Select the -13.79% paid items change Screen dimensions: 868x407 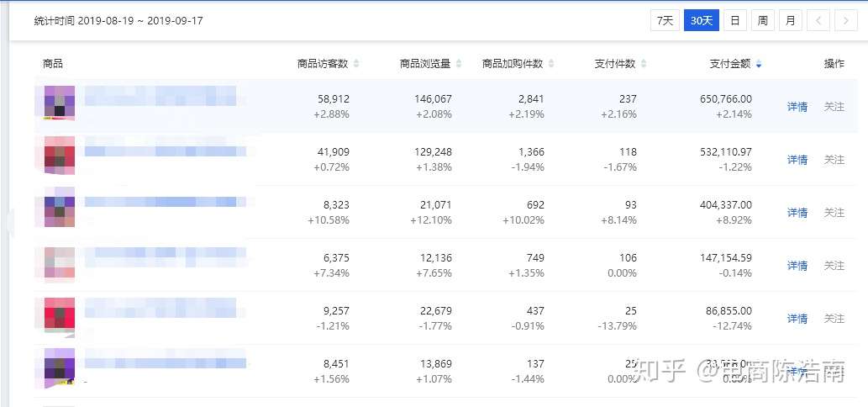pyautogui.click(x=618, y=326)
